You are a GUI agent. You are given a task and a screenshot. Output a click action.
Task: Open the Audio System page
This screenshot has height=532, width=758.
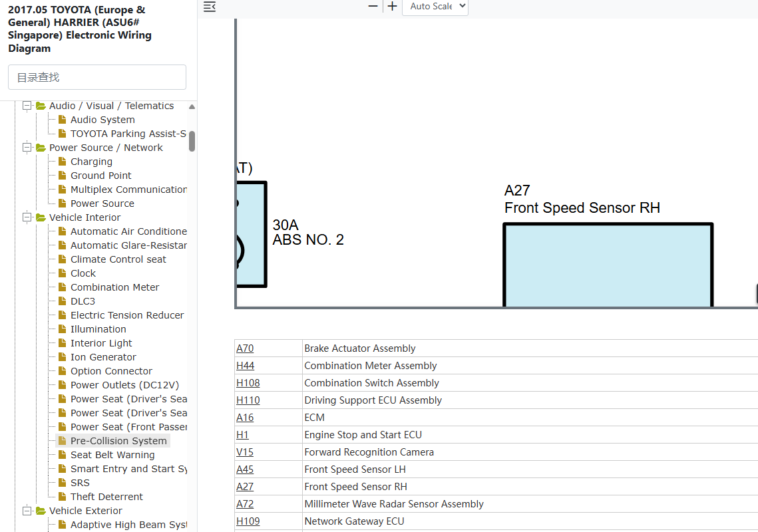tap(102, 120)
